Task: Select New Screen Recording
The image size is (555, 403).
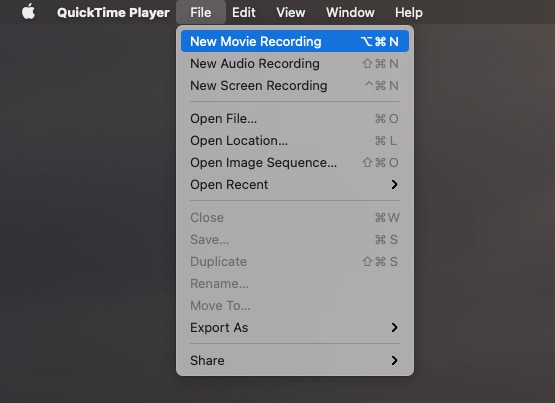Action: pos(295,86)
